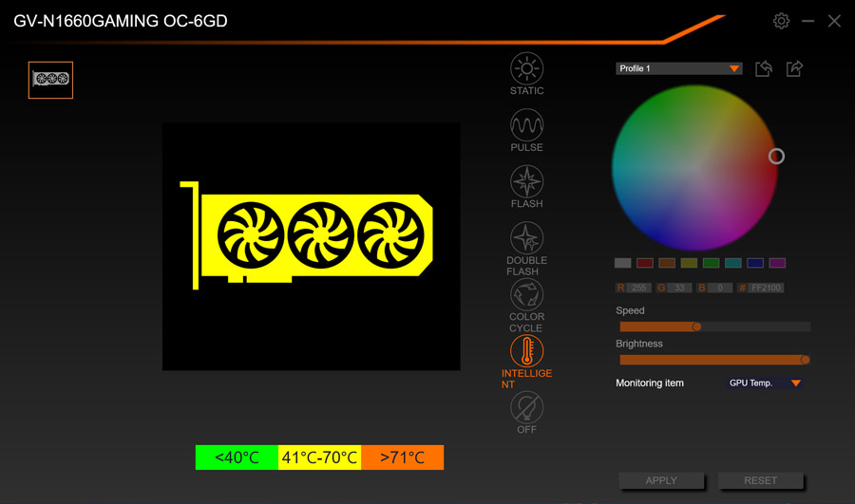855x504 pixels.
Task: Click the Monitoring item label
Action: pos(650,383)
